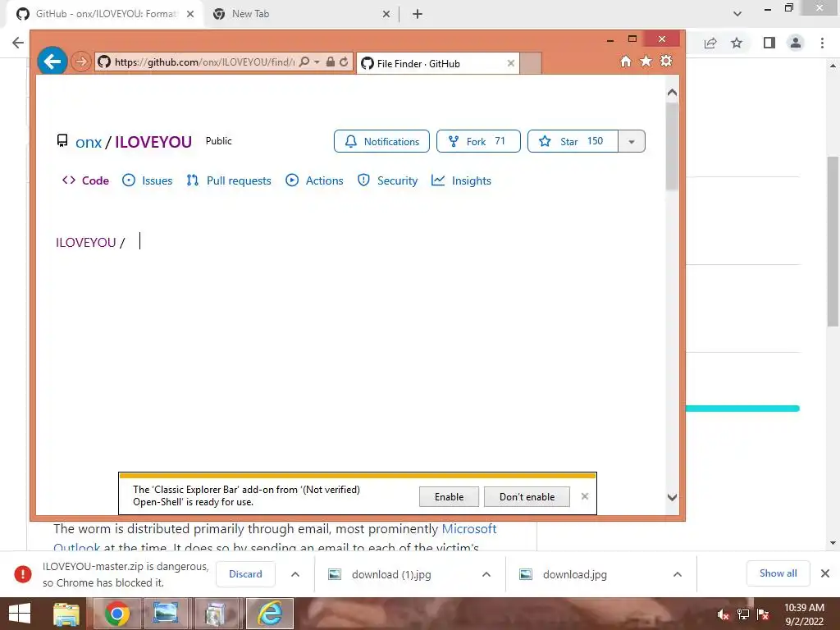840x630 pixels.
Task: Bookmark page with Chrome star icon
Action: pos(737,43)
